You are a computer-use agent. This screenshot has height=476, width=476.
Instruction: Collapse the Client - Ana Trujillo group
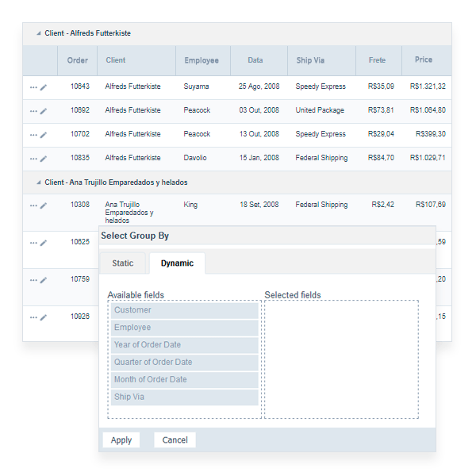tap(37, 182)
